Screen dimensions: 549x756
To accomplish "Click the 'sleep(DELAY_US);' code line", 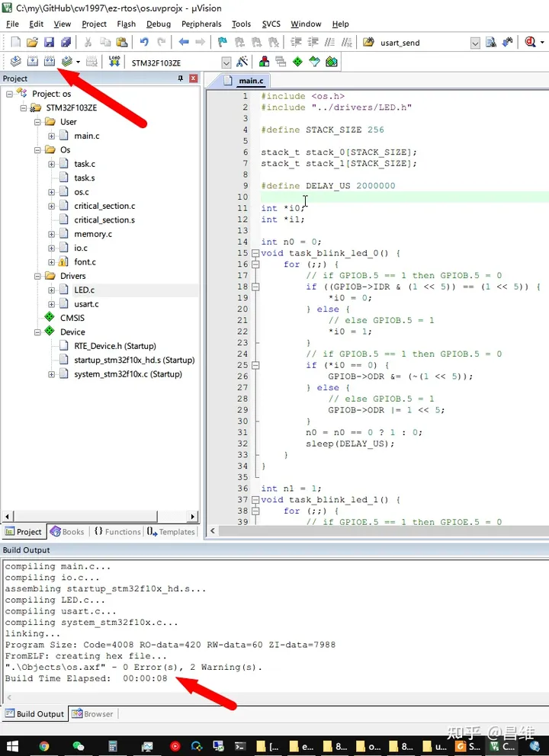I will point(350,444).
